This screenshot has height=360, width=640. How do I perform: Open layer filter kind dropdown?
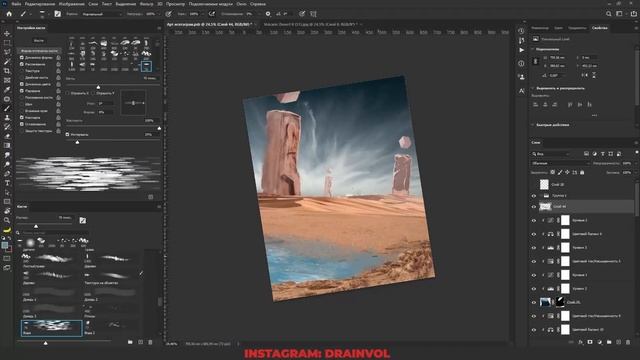point(551,154)
